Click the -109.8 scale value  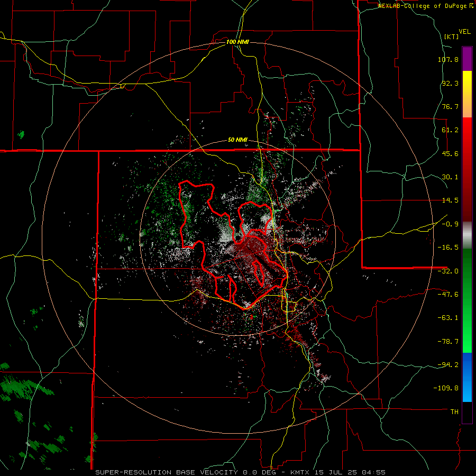click(446, 388)
